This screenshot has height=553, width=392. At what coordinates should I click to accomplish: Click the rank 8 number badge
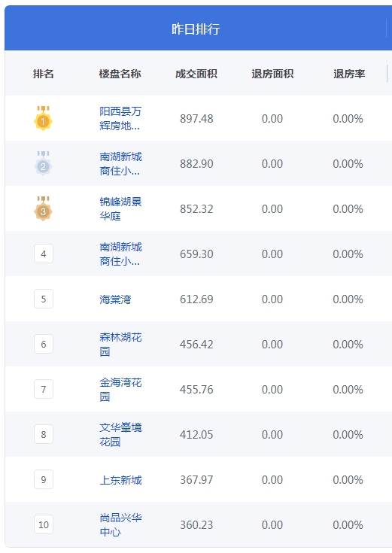click(44, 434)
